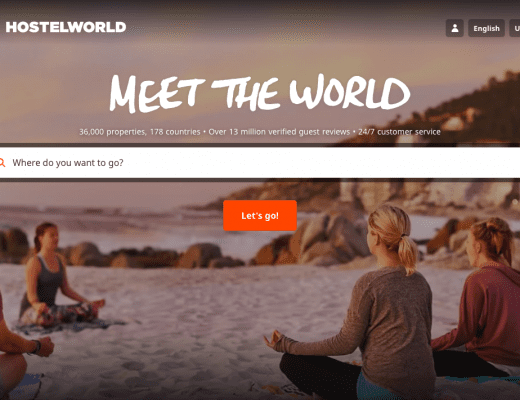The image size is (520, 400).
Task: Open the user account icon
Action: click(x=455, y=28)
